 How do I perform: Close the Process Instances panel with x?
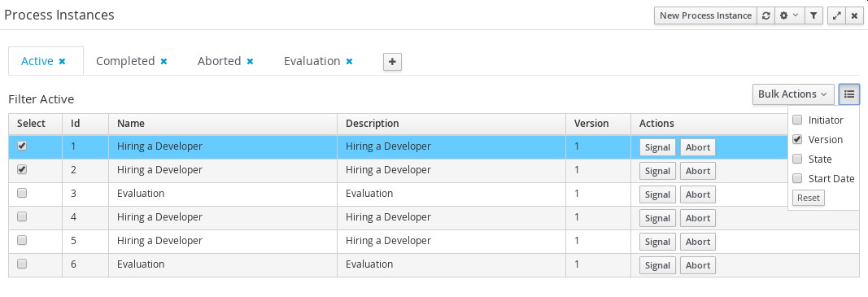tap(854, 15)
